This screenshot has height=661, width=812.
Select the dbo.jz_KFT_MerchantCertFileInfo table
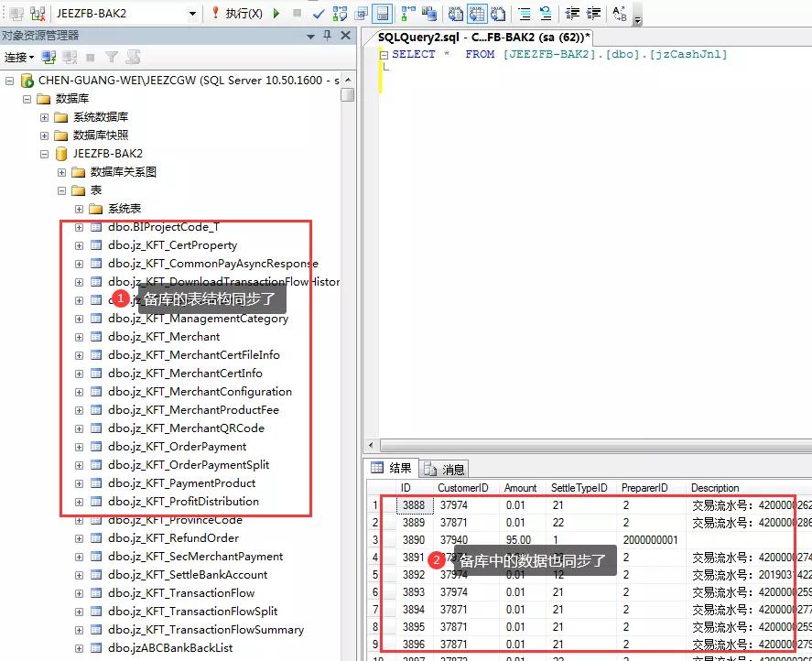[x=194, y=355]
